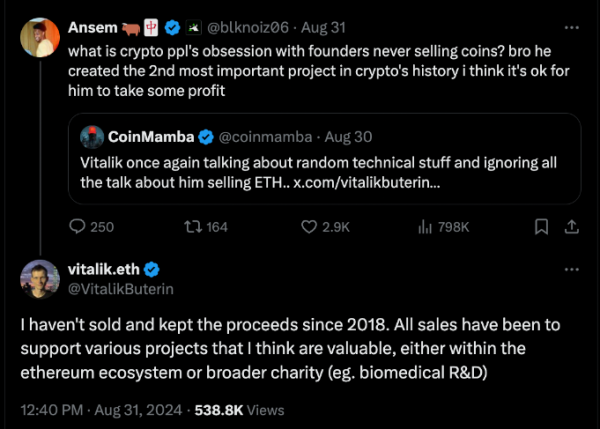Click CoinMamba's small avatar

pyautogui.click(x=93, y=136)
